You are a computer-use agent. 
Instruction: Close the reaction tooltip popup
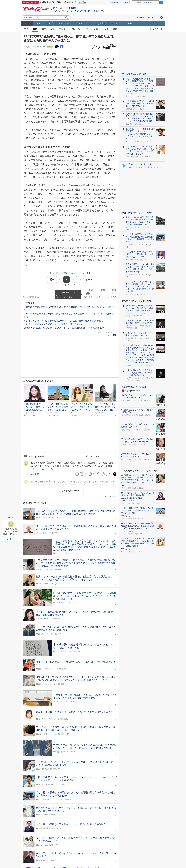(x=80, y=292)
